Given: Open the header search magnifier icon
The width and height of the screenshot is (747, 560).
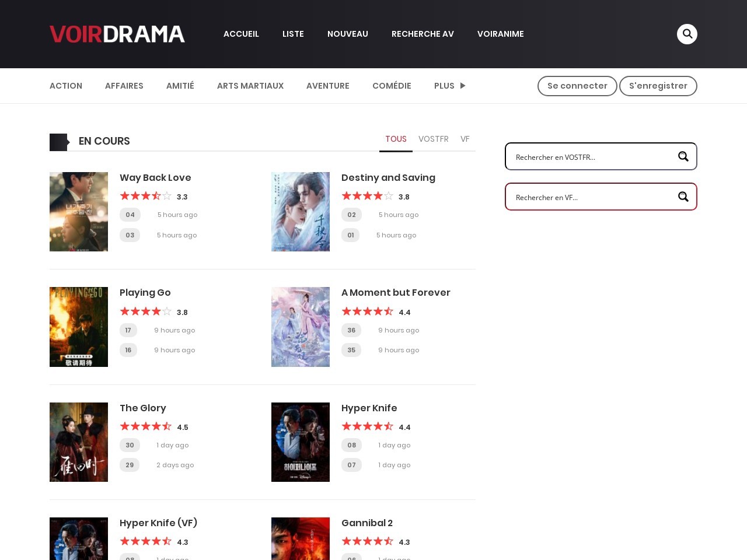Looking at the screenshot, I should point(687,34).
